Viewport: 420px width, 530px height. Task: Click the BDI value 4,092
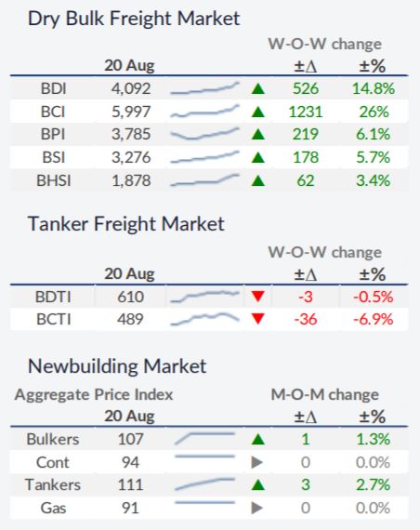[x=131, y=89]
